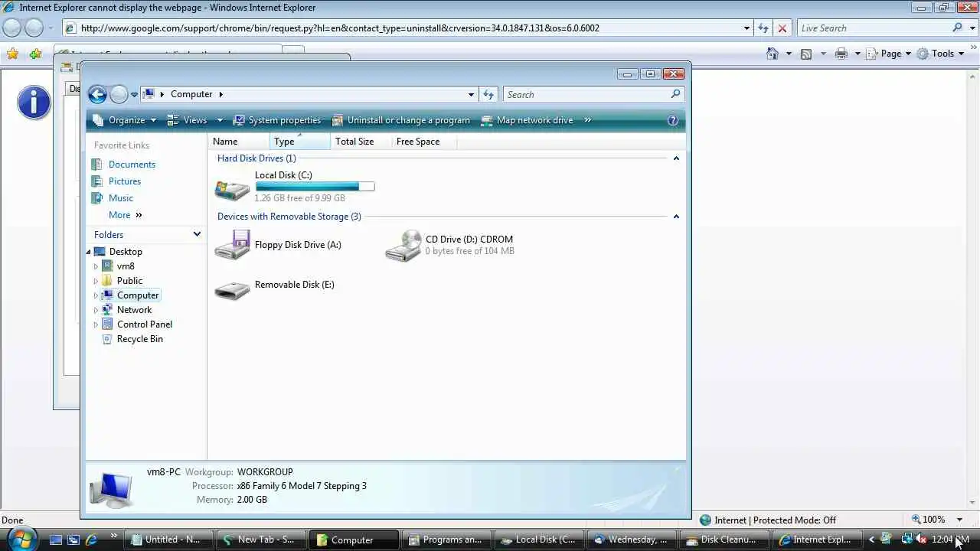Image resolution: width=980 pixels, height=551 pixels.
Task: Open recent pages dropdown beside explorer forward button
Action: click(x=134, y=95)
